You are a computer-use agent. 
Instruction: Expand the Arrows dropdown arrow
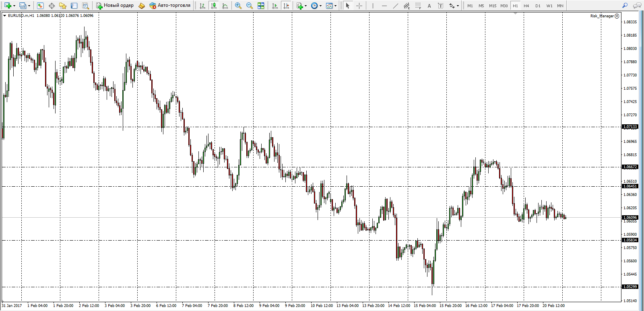pyautogui.click(x=458, y=6)
